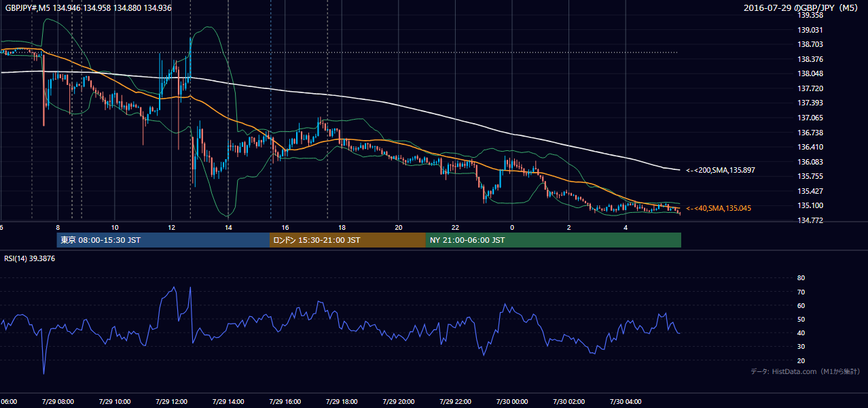Click price axis value 134.772
The image size is (868, 408).
point(810,220)
